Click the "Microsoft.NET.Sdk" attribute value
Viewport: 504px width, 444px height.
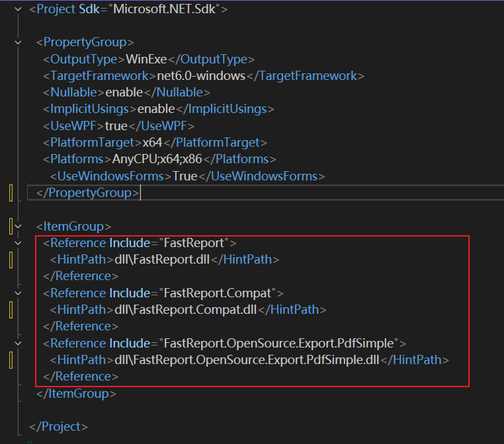[164, 9]
